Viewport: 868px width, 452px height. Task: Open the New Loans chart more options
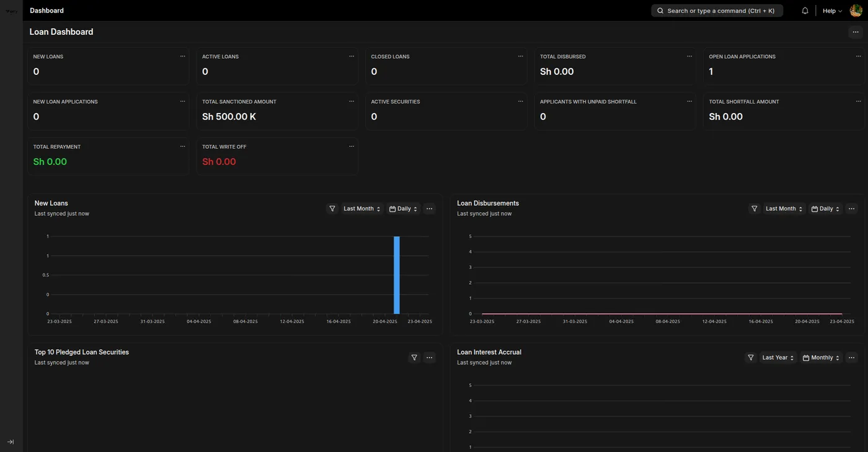[x=430, y=209]
